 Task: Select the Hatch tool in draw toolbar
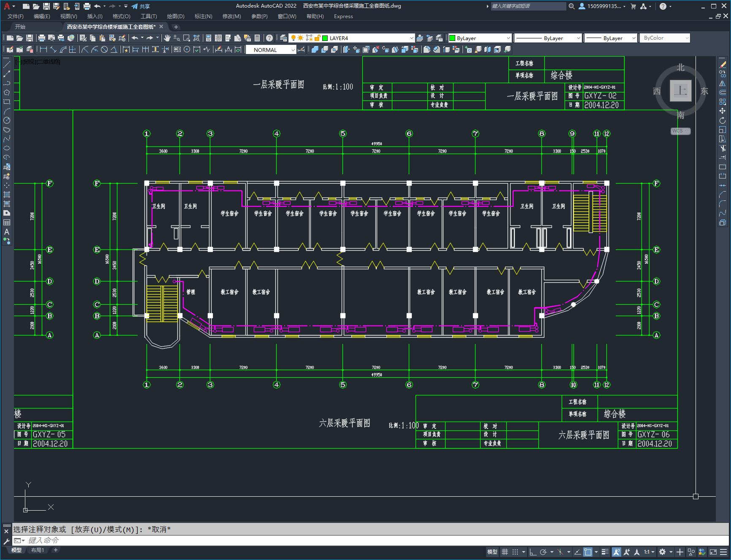7,195
